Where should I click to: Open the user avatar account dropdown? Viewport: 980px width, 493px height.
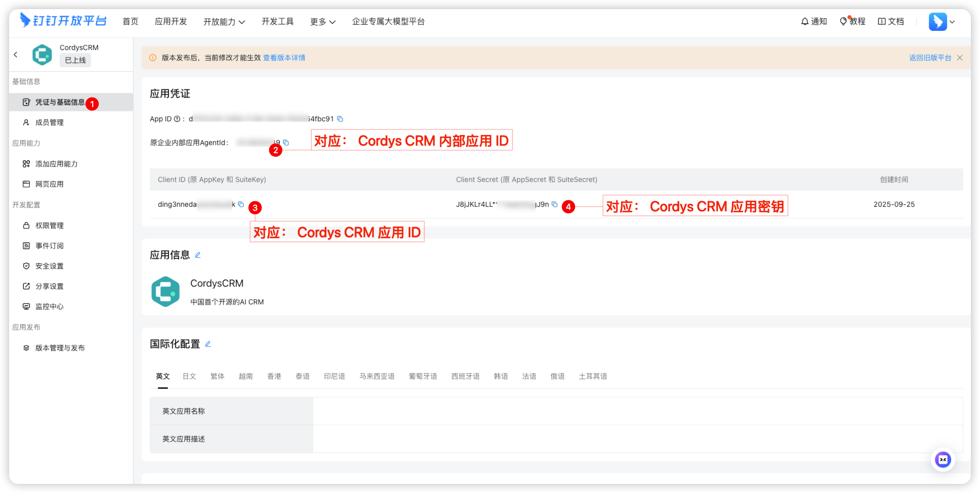coord(942,22)
